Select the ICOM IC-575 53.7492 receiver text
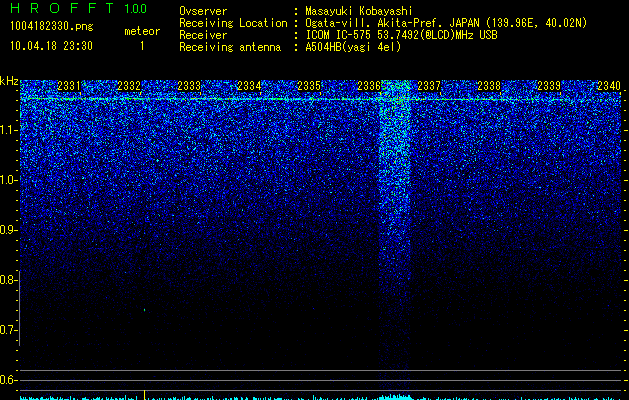Image resolution: width=629 pixels, height=400 pixels. click(401, 35)
